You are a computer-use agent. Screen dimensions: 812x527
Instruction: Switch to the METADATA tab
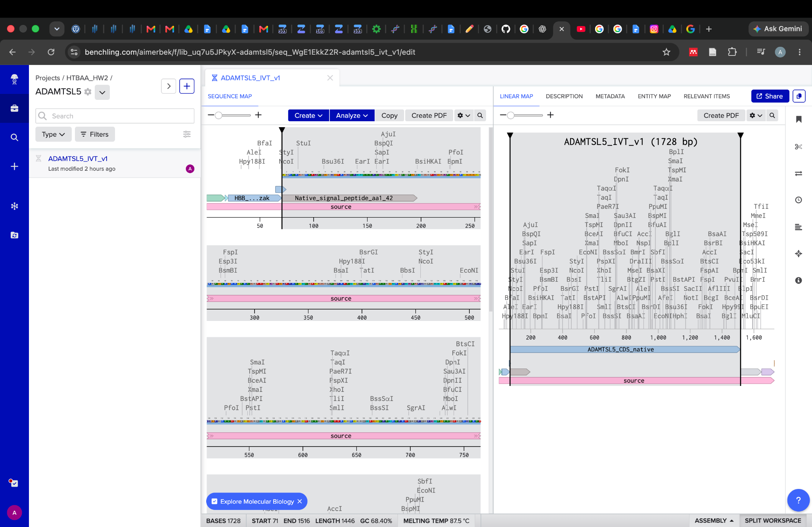tap(610, 96)
